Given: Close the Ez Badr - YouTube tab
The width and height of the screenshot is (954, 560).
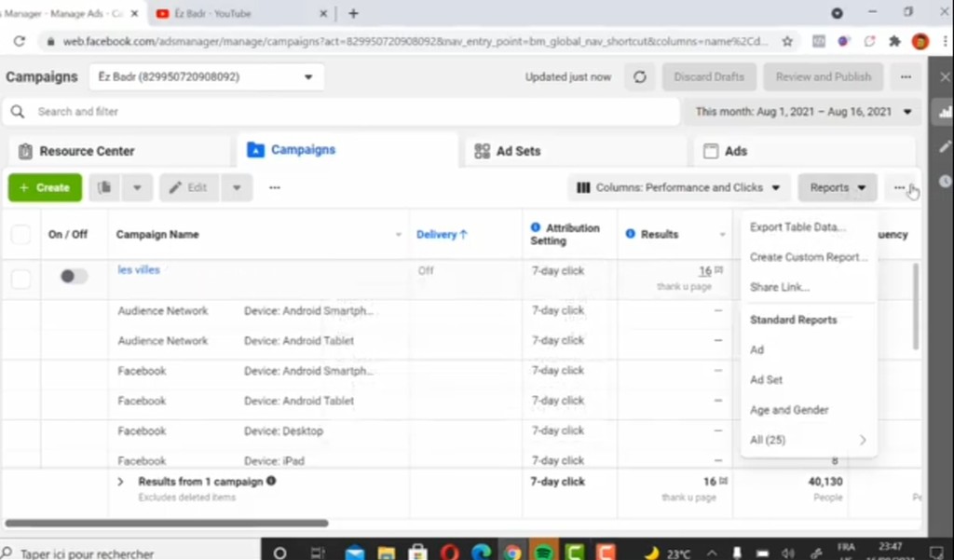Looking at the screenshot, I should pos(323,13).
